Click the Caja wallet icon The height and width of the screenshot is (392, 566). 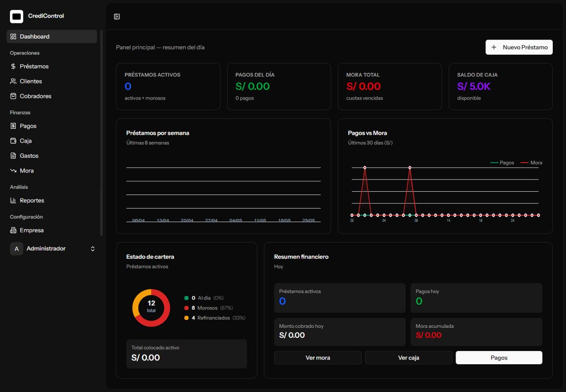click(13, 141)
